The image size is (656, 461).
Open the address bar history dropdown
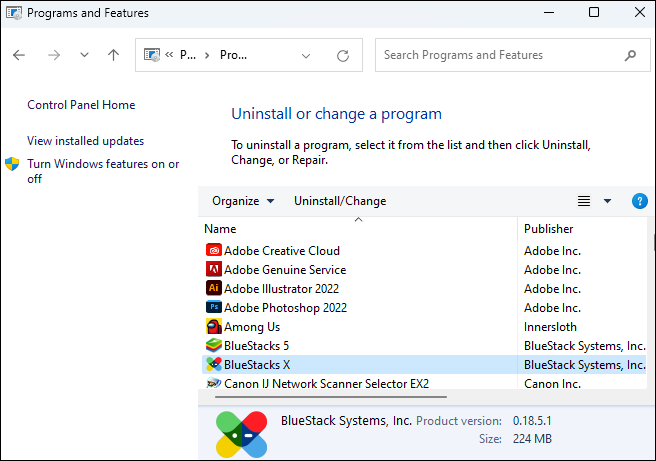(x=306, y=56)
